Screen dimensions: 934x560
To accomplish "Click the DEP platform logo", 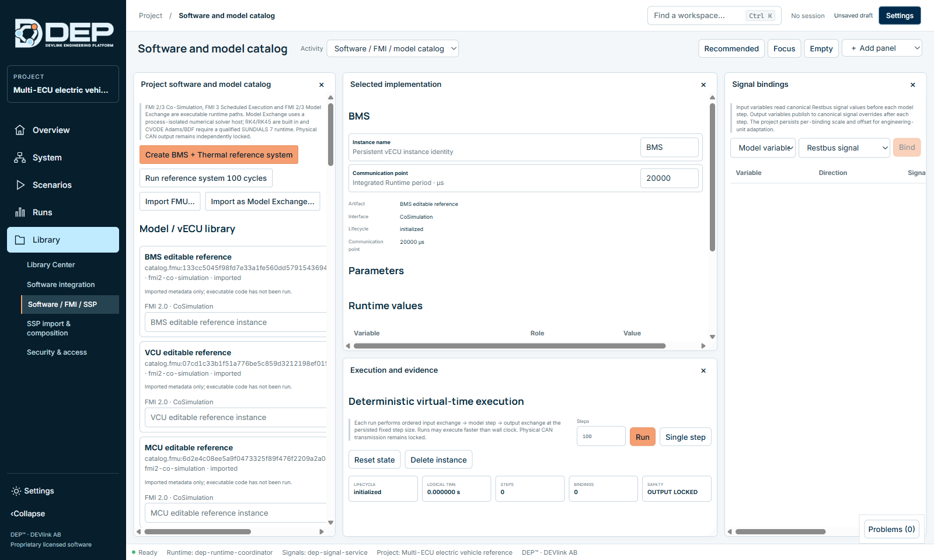I will point(64,33).
